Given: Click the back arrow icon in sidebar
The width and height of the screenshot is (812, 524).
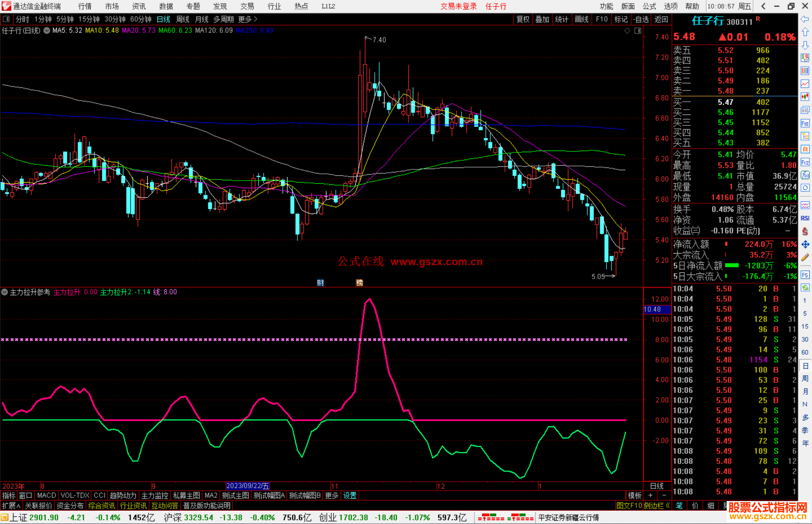Looking at the screenshot, I should pos(805,19).
